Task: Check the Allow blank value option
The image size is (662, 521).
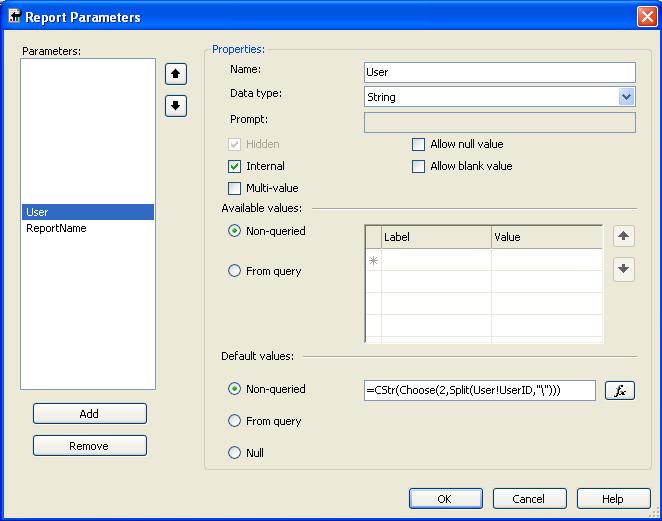Action: coord(419,167)
